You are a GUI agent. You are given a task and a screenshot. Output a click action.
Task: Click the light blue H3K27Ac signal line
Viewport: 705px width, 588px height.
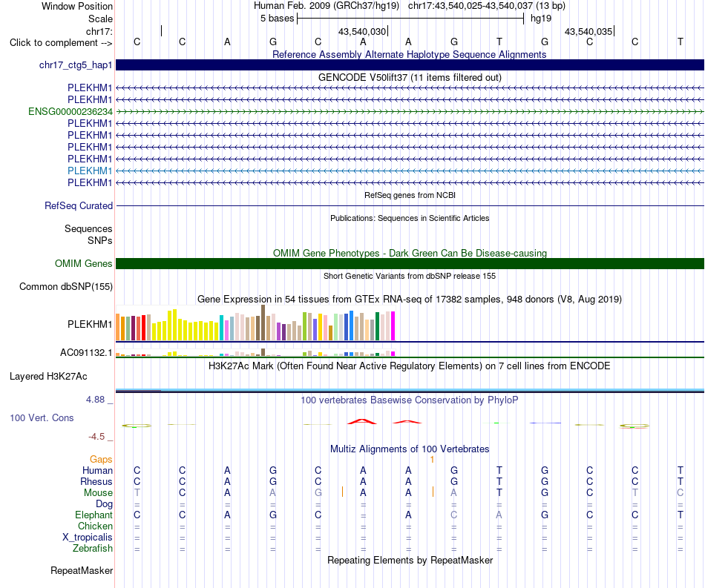coord(410,390)
